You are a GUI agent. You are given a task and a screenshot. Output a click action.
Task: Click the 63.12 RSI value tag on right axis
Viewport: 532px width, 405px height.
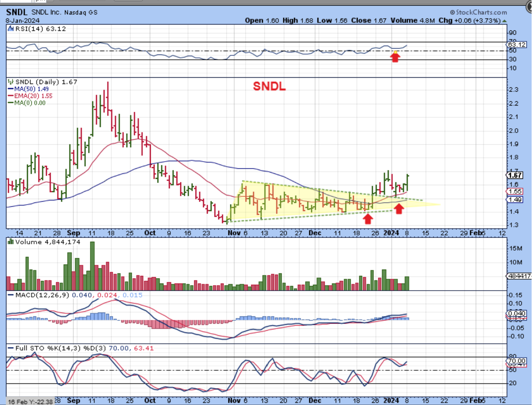(x=517, y=44)
